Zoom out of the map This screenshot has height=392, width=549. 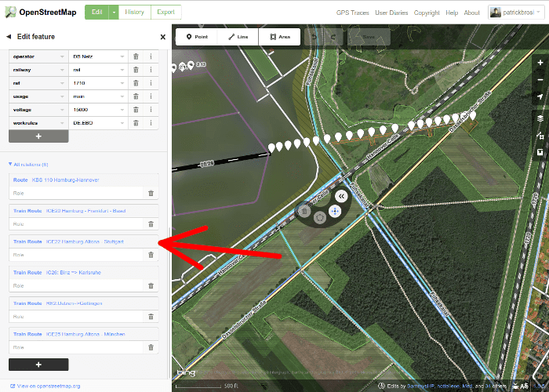click(x=540, y=80)
